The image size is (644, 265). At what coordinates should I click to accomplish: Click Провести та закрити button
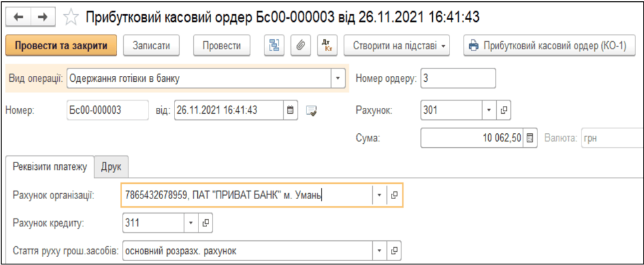tap(62, 45)
